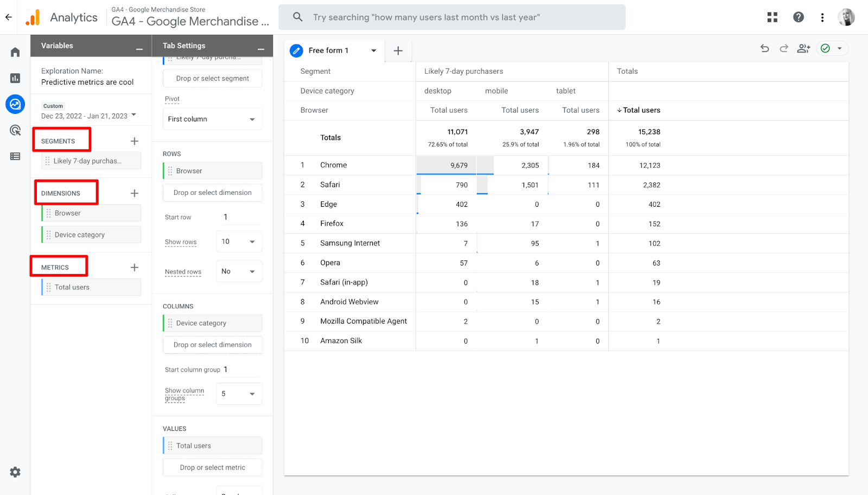Screen dimensions: 868x495
Task: Open the Pivot 'First column' dropdown
Action: point(212,119)
